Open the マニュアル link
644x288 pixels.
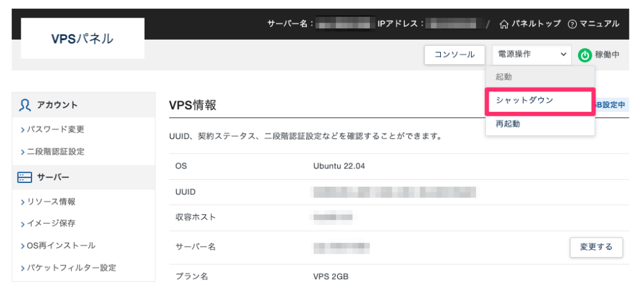coord(599,24)
